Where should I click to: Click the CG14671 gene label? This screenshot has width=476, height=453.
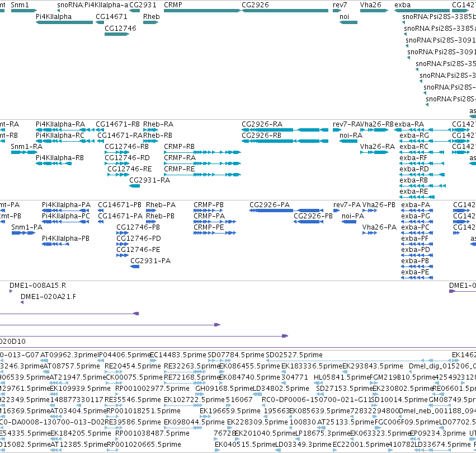111,16
